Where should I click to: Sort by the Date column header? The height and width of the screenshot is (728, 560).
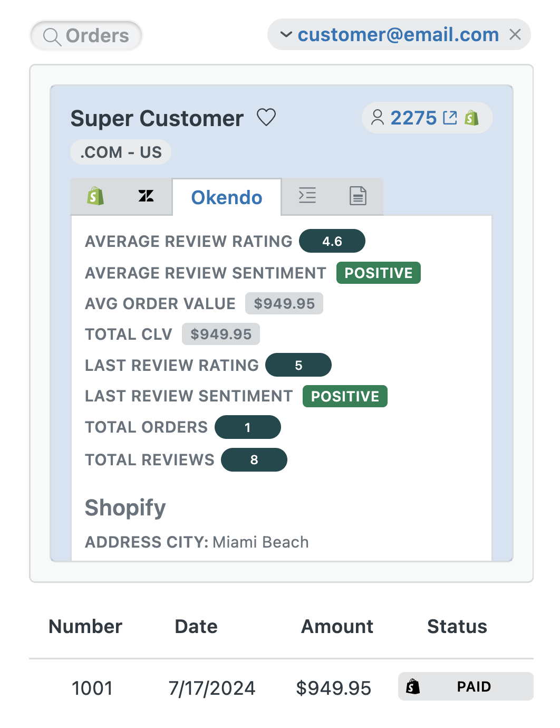click(196, 626)
